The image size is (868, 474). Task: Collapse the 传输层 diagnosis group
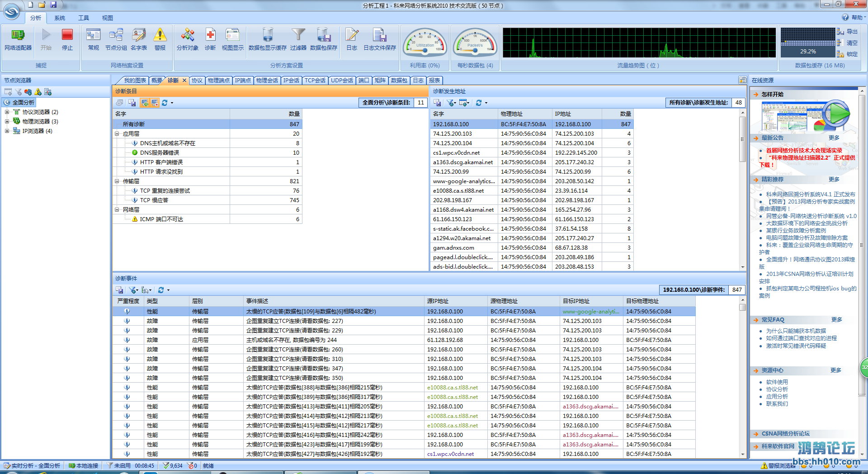[117, 181]
